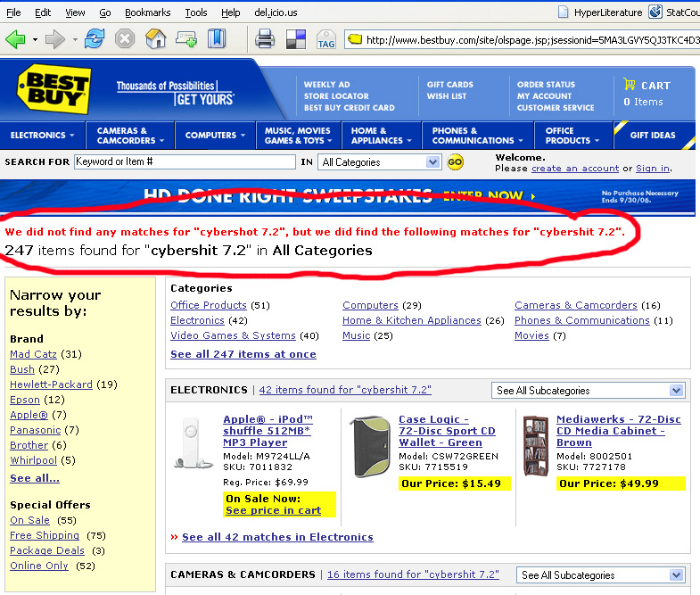This screenshot has height=595, width=700.
Task: Open the bookmarks sidebar icon
Action: click(217, 39)
